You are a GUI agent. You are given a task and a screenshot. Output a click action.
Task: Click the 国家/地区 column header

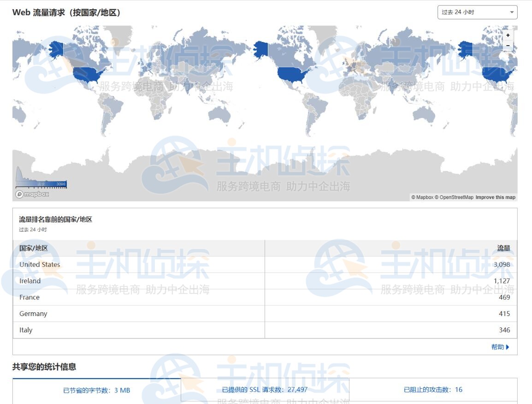(x=34, y=248)
